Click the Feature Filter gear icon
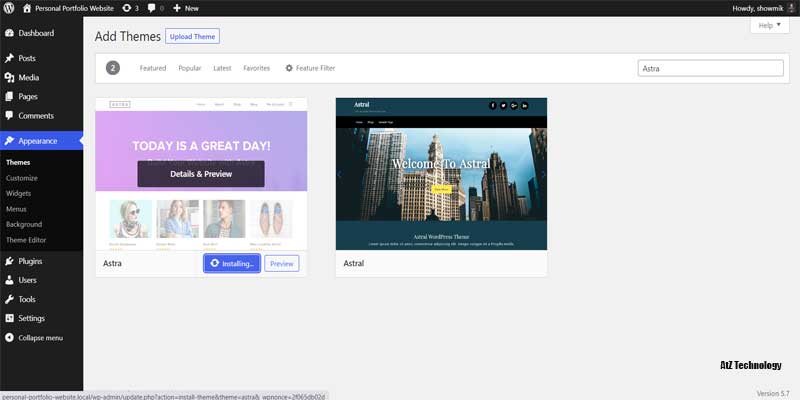The width and height of the screenshot is (800, 400). (289, 68)
